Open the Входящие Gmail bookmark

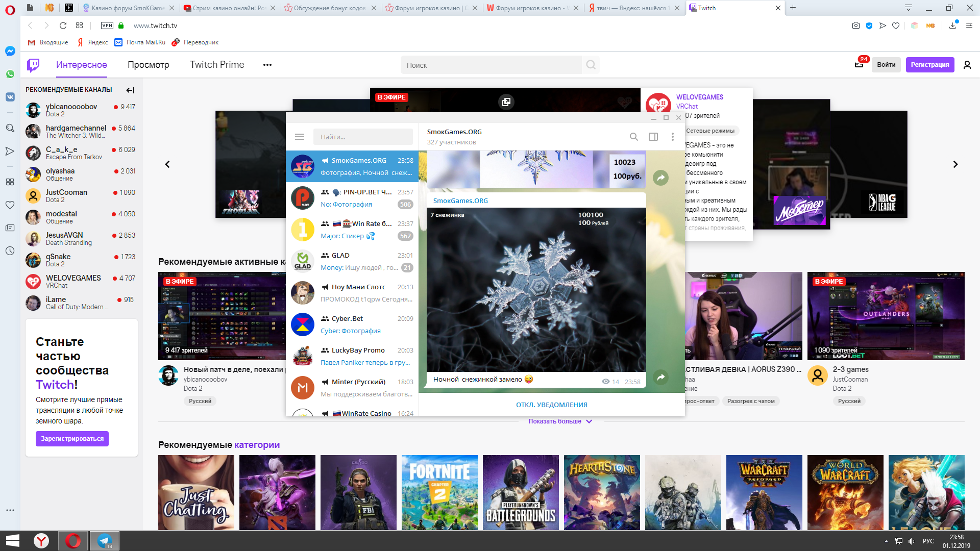48,42
